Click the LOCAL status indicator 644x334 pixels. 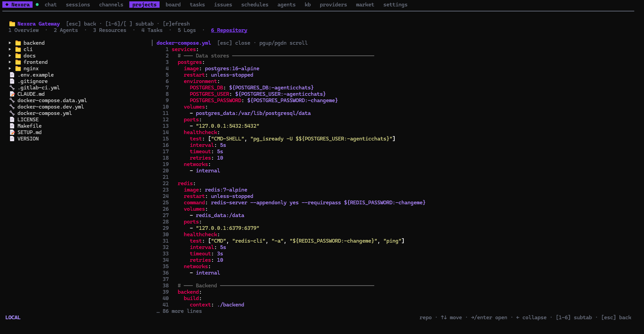[13, 318]
